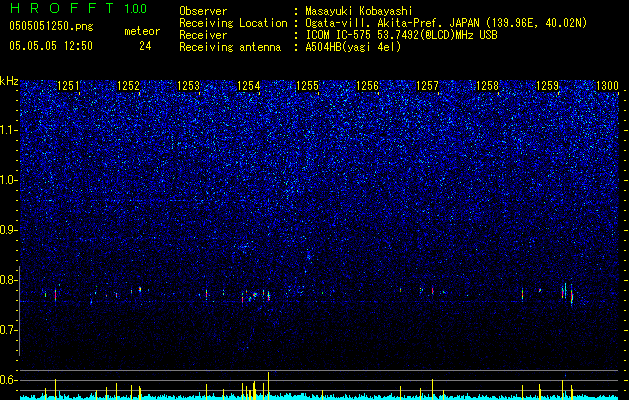Click the 'Receiver' field label
The width and height of the screenshot is (629, 400).
pos(203,35)
